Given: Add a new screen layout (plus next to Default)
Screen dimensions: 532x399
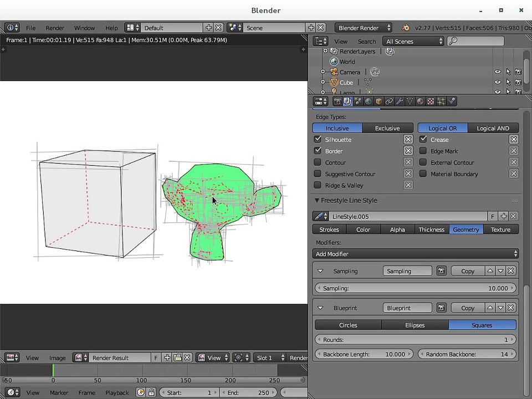Looking at the screenshot, I should [x=209, y=28].
